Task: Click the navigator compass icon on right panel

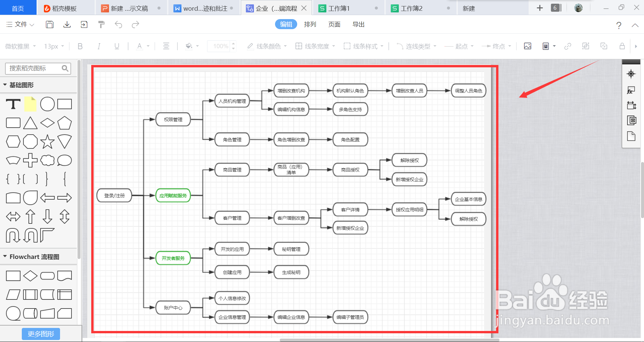Action: pos(631,74)
